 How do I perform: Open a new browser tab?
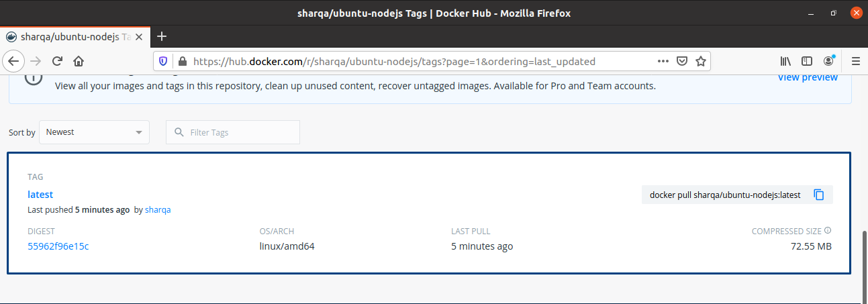pos(161,36)
